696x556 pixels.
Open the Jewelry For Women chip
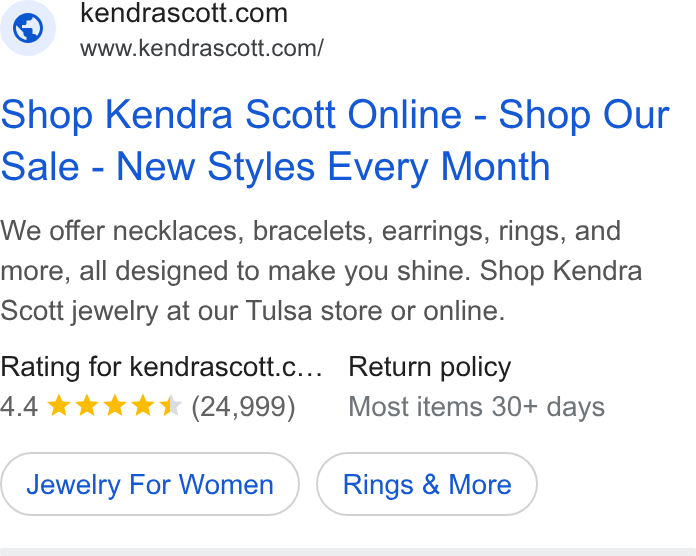150,484
